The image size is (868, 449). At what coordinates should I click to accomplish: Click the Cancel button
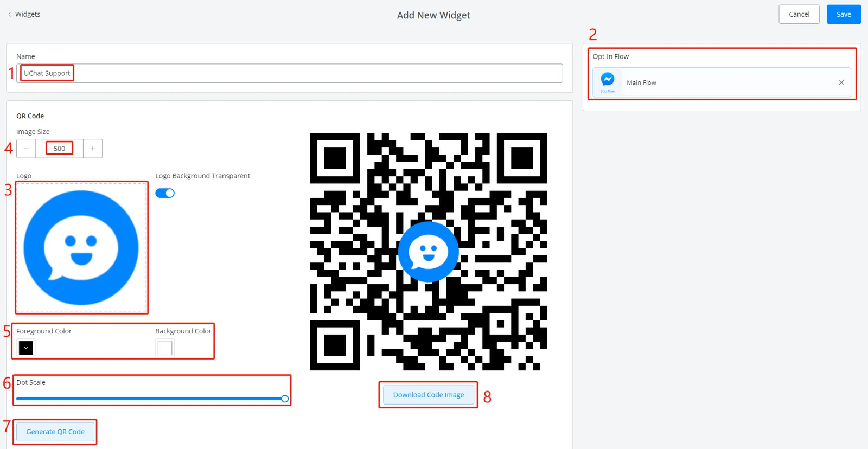point(799,15)
